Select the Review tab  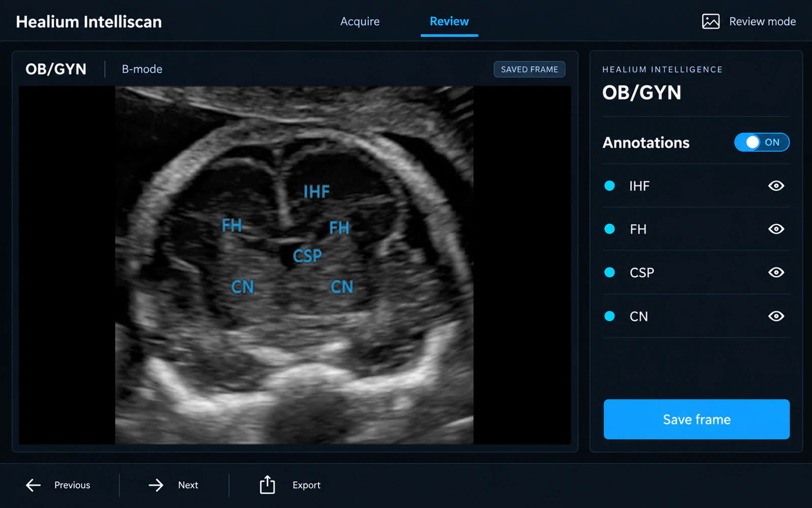449,21
